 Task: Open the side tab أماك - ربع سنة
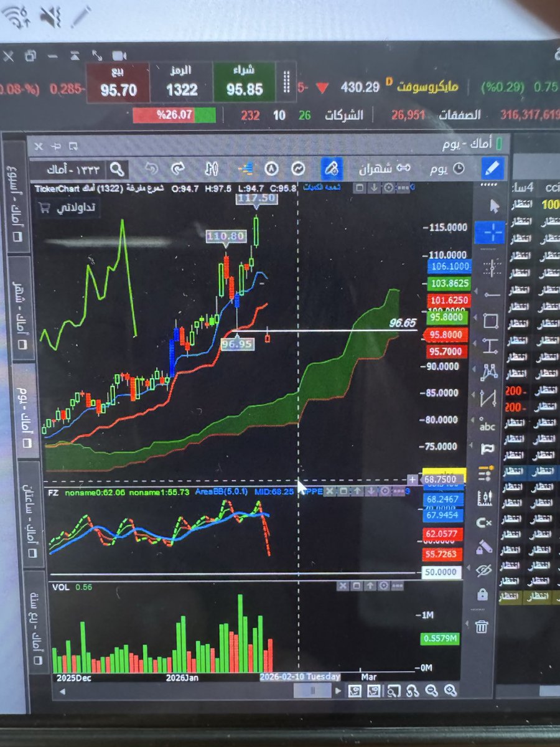(35, 622)
